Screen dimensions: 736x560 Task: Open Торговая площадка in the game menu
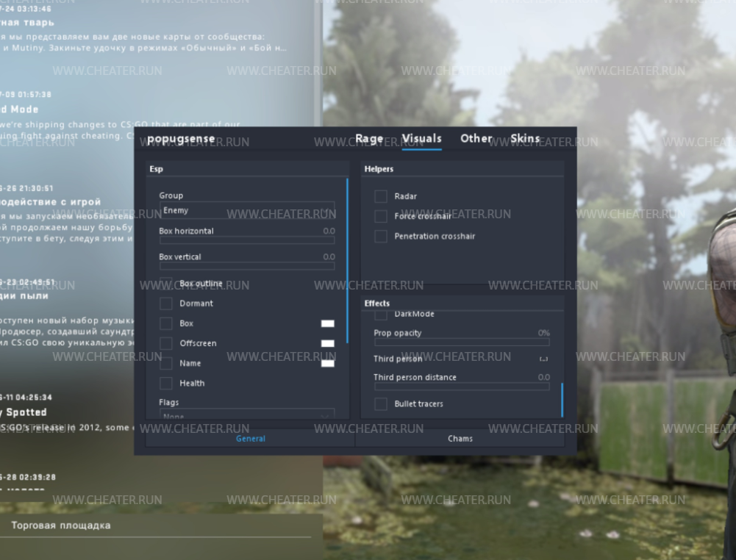click(61, 525)
